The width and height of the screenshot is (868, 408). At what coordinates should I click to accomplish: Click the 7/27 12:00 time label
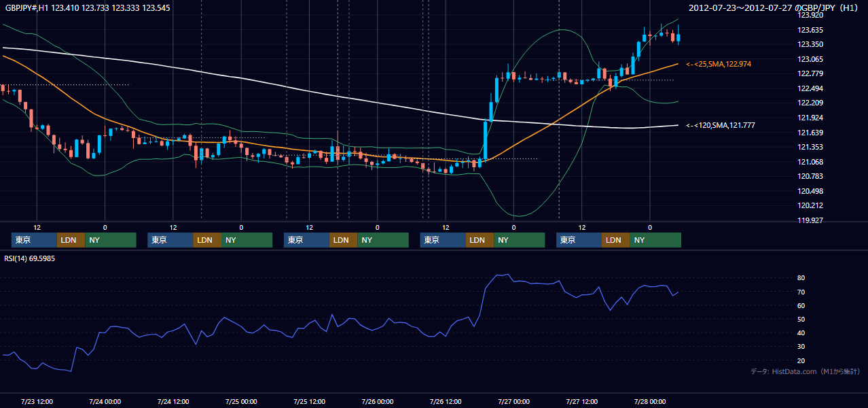[x=581, y=401]
